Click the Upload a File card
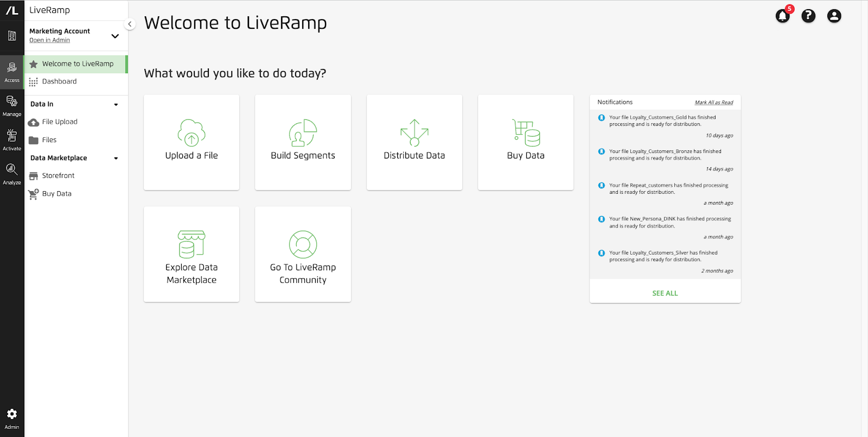This screenshot has width=868, height=437. (x=192, y=142)
